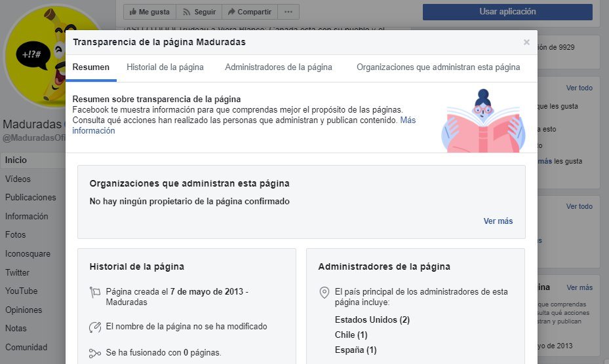Click the Me gusta button
Viewport: 609px width, 364px height.
pos(149,12)
